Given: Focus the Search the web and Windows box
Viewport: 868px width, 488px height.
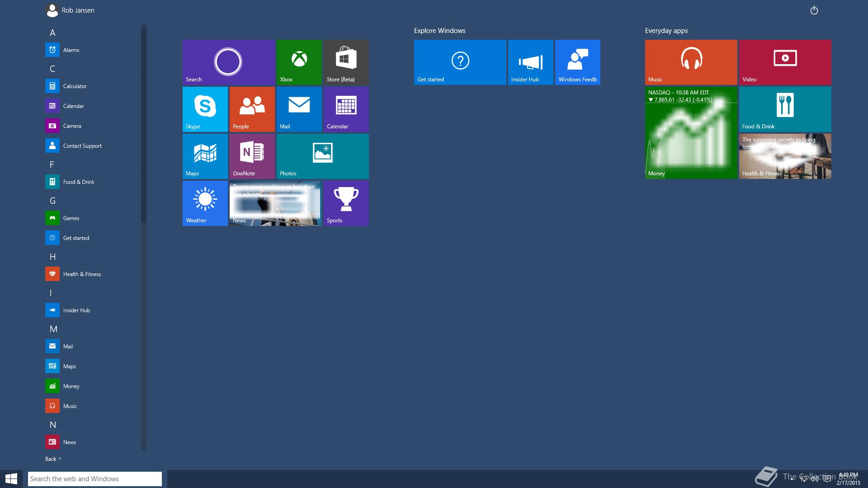Looking at the screenshot, I should coord(95,479).
